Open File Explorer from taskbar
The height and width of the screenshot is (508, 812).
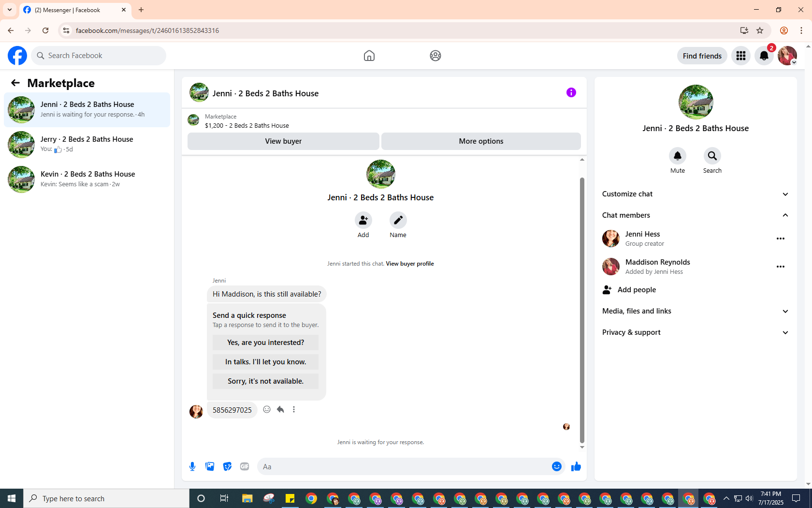247,498
